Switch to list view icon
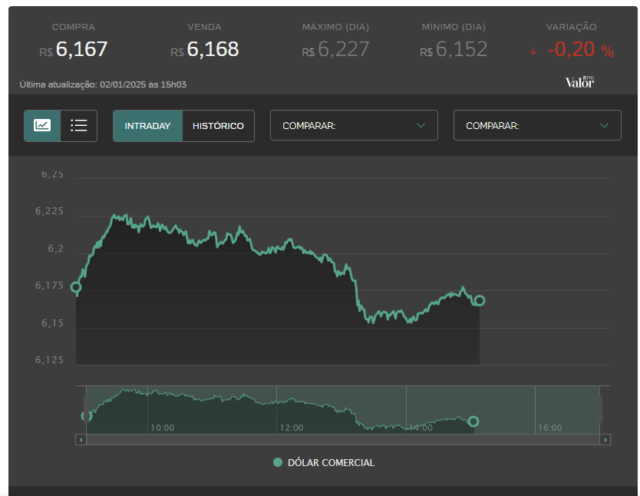Image resolution: width=640 pixels, height=496 pixels. coord(79,125)
